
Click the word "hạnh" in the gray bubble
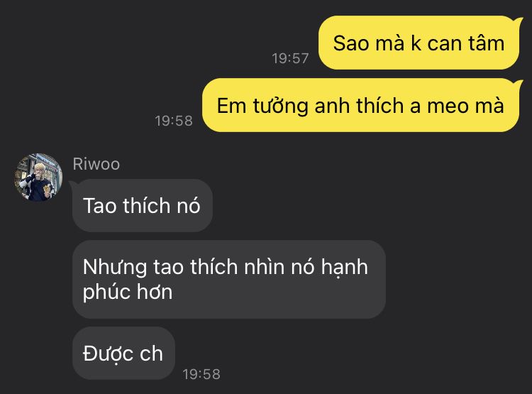[x=344, y=268]
